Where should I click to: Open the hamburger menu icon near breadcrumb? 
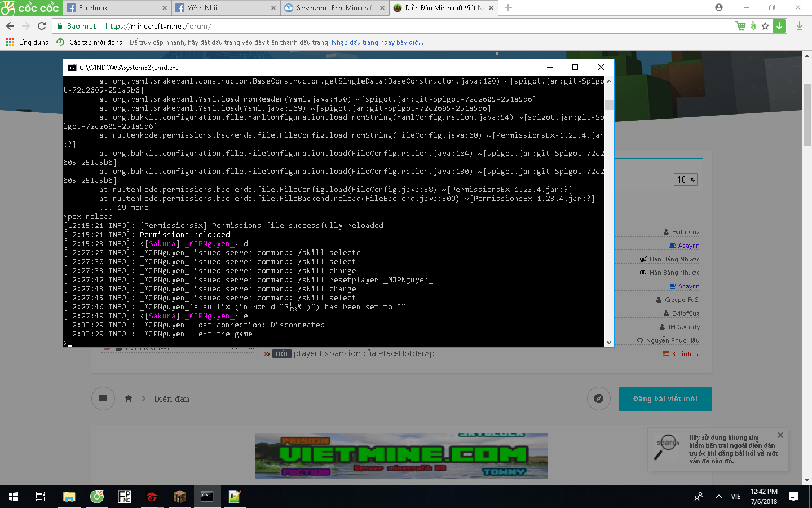coord(103,398)
